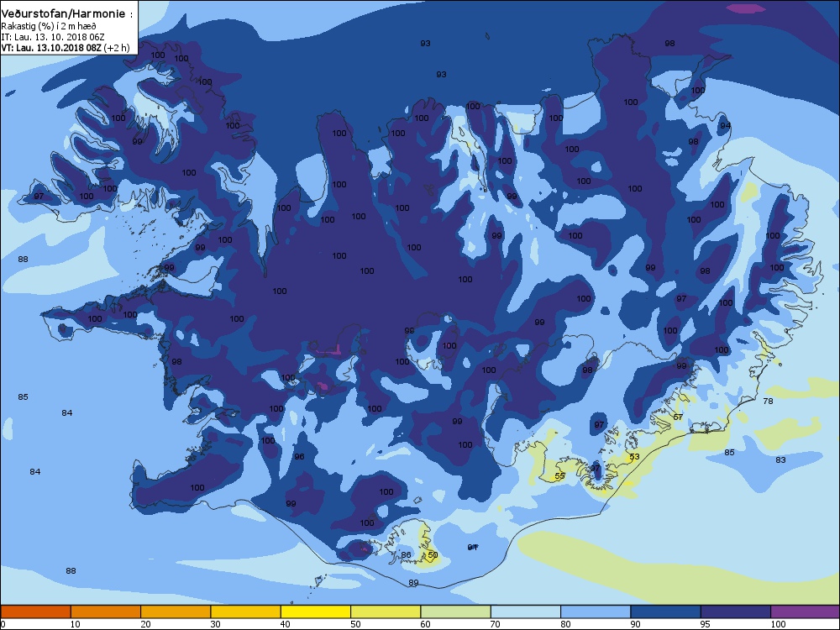The height and width of the screenshot is (630, 840).
Task: Select the legend scale label 90
Action: tap(635, 624)
